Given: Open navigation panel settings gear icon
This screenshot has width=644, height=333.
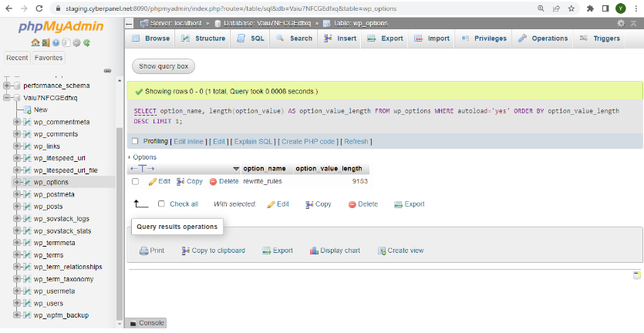Looking at the screenshot, I should (76, 42).
